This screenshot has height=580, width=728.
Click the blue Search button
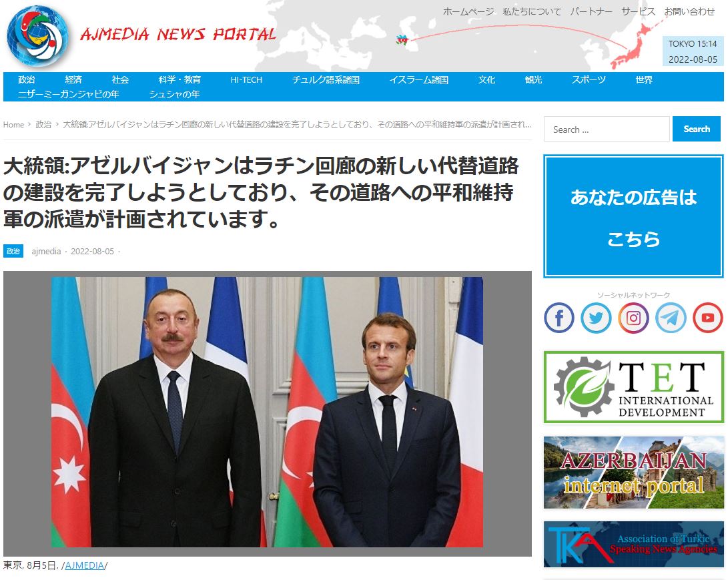697,129
